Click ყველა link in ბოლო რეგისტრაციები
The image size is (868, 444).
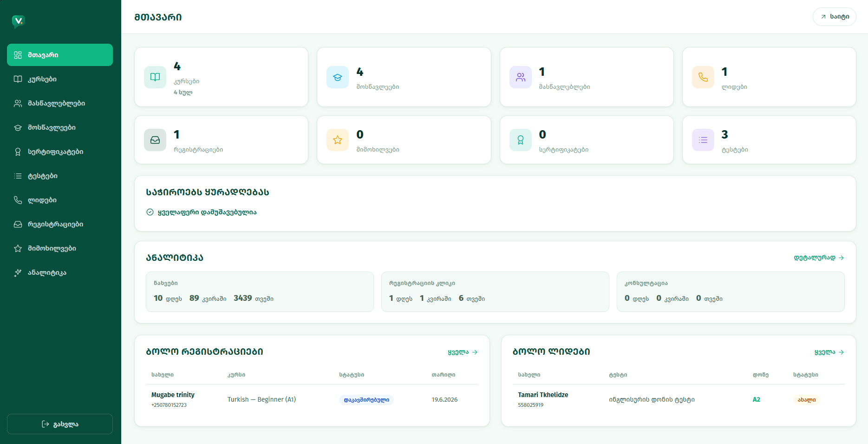(x=463, y=352)
